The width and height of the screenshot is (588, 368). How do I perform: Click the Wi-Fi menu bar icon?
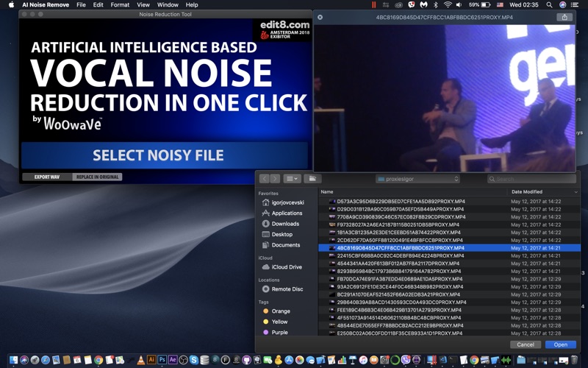(x=448, y=5)
